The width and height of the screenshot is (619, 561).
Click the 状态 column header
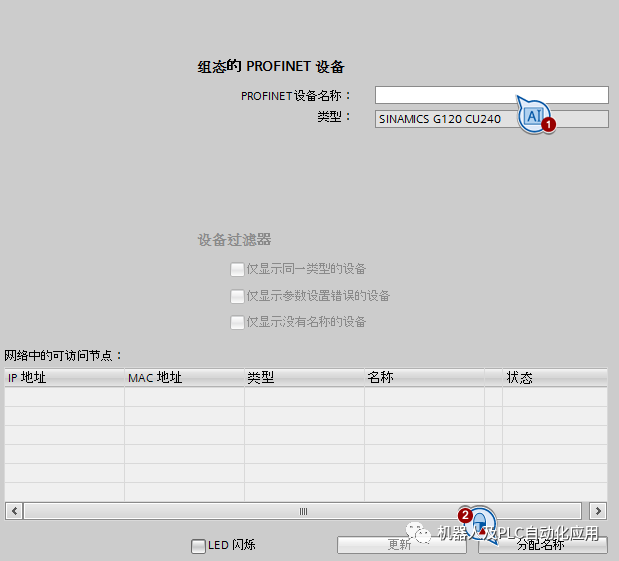tap(555, 377)
